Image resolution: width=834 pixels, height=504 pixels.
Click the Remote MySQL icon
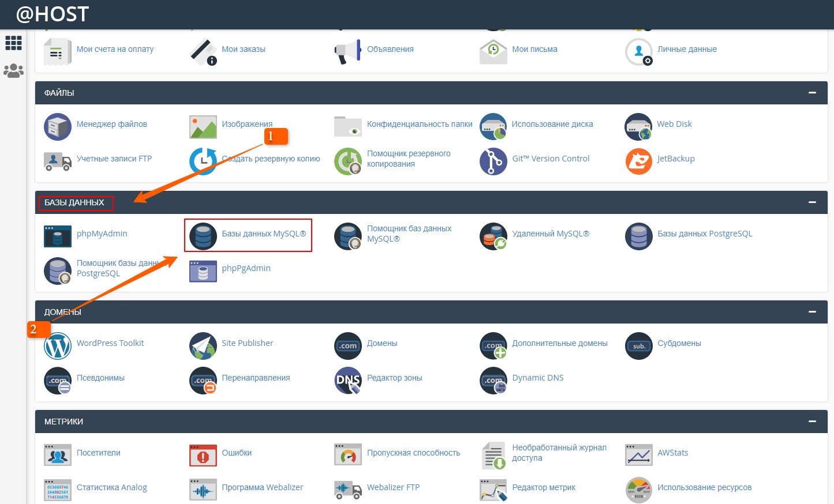[493, 236]
